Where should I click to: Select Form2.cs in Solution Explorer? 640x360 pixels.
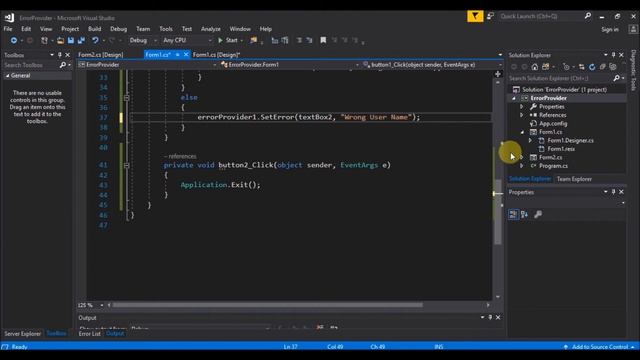(x=550, y=157)
